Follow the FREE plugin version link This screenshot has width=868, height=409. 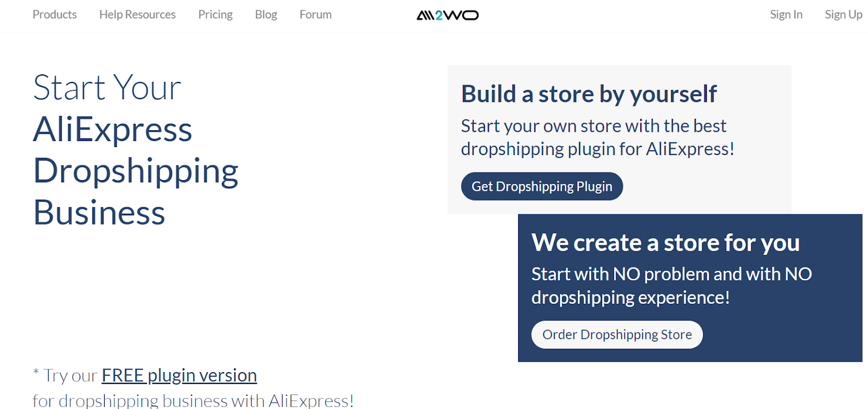click(179, 375)
